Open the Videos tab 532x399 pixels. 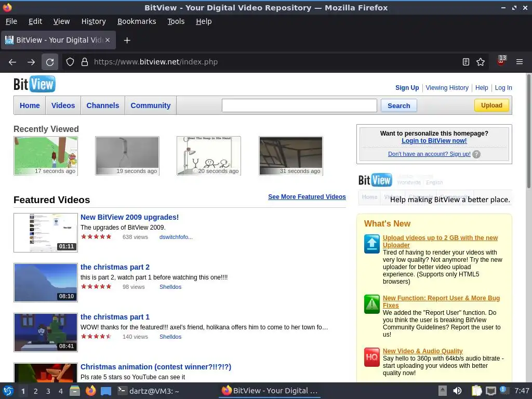[63, 105]
